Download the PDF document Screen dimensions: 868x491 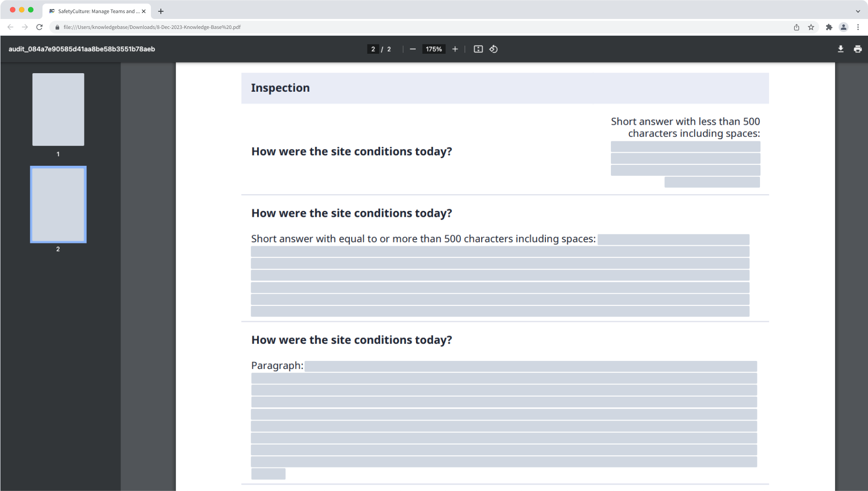pos(840,49)
